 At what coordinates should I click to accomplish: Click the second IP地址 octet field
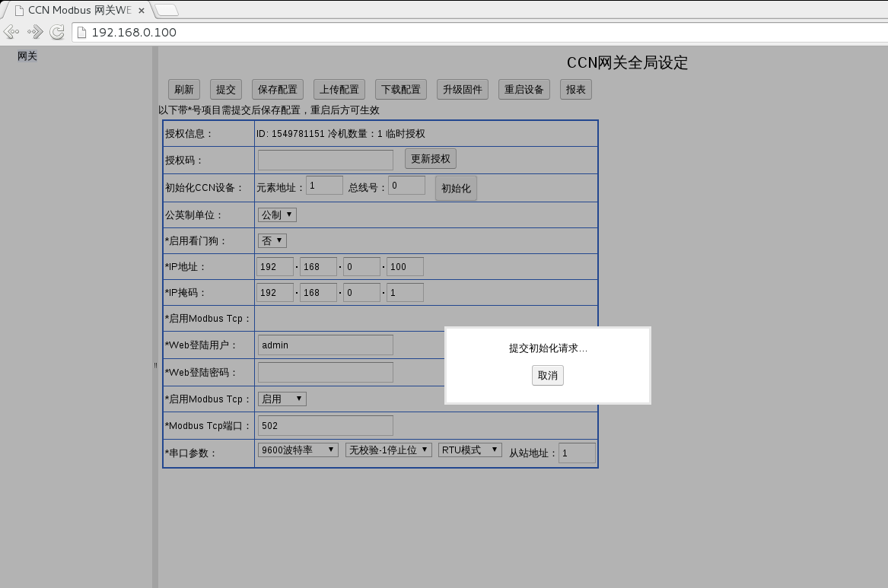tap(319, 267)
